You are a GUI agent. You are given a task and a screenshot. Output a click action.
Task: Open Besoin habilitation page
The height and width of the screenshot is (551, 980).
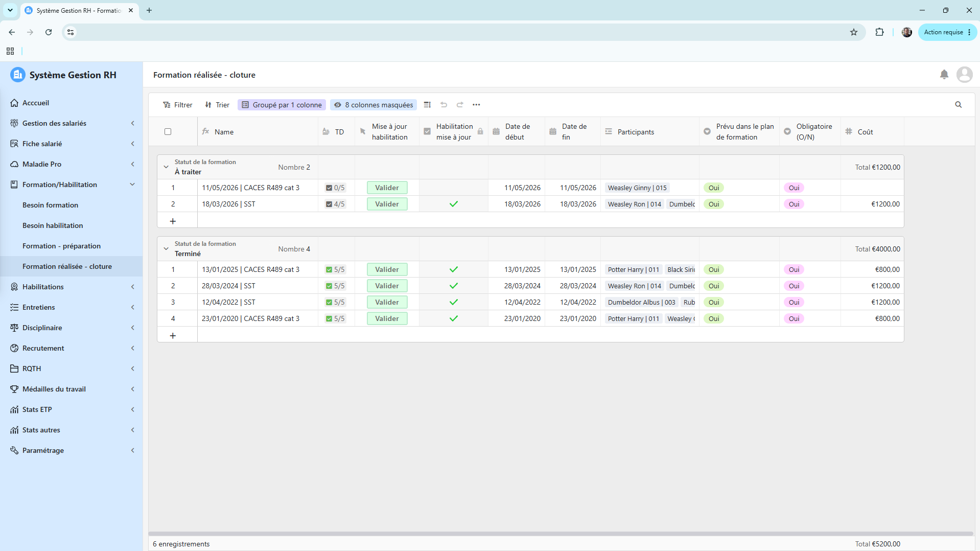(53, 225)
